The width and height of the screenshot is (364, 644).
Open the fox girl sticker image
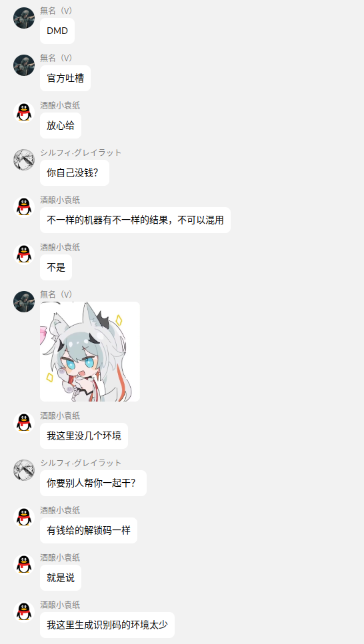pos(89,352)
